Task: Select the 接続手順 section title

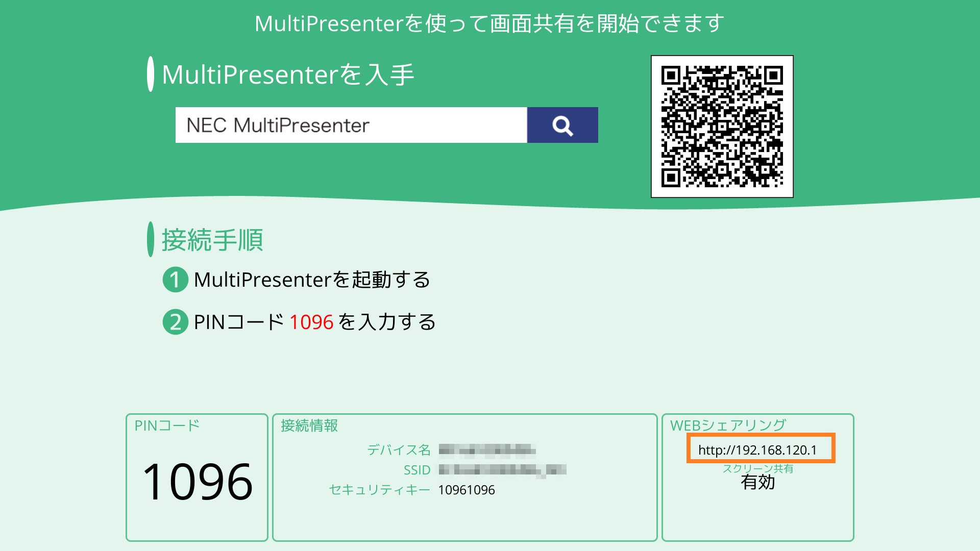Action: coord(212,240)
